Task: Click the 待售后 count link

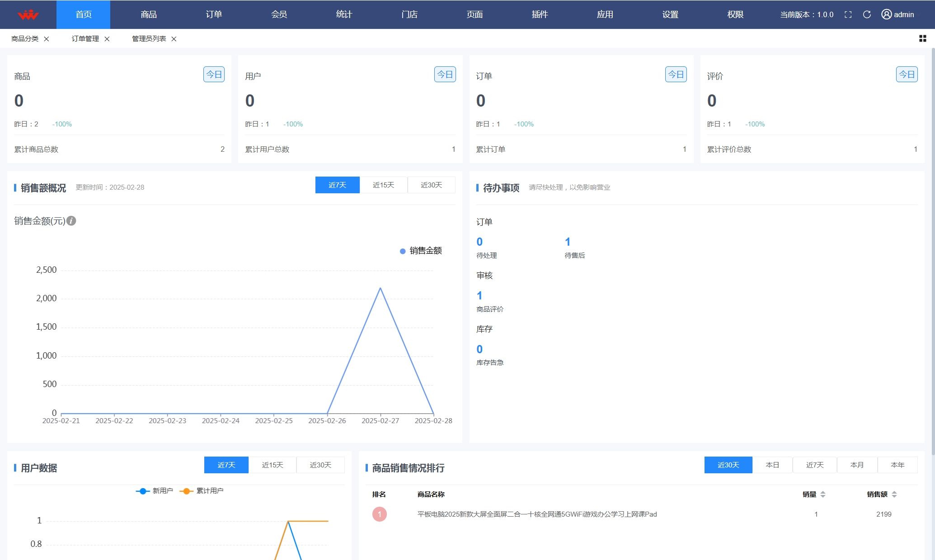Action: click(x=568, y=242)
